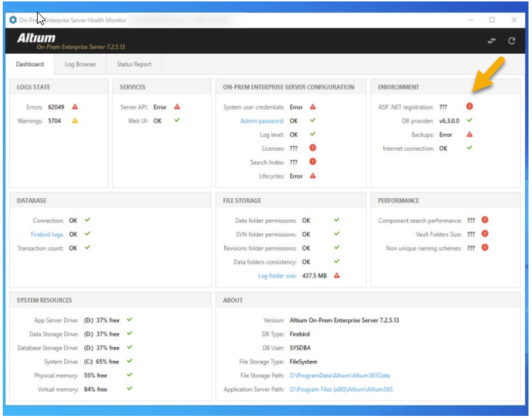Click the green check beside App Server Drive

coord(130,320)
